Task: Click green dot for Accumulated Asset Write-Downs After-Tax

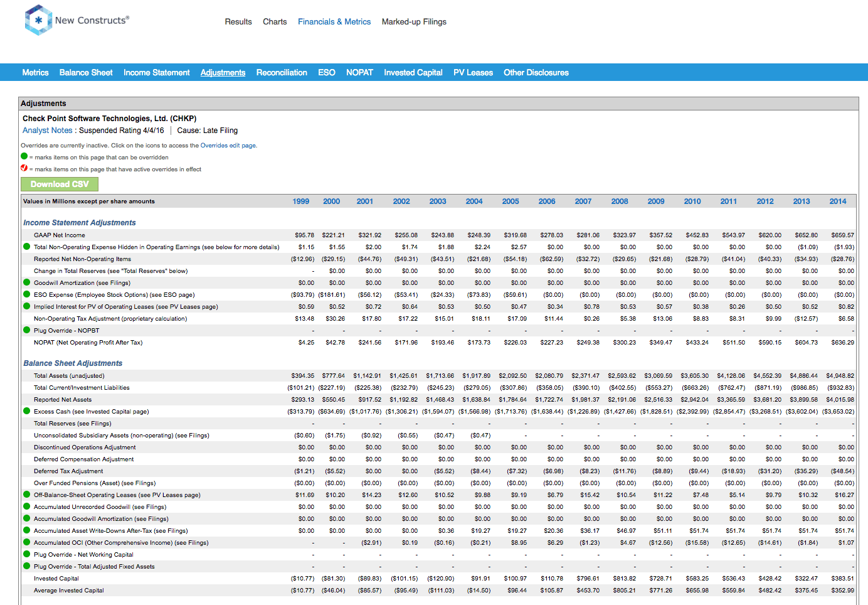Action: [26, 530]
